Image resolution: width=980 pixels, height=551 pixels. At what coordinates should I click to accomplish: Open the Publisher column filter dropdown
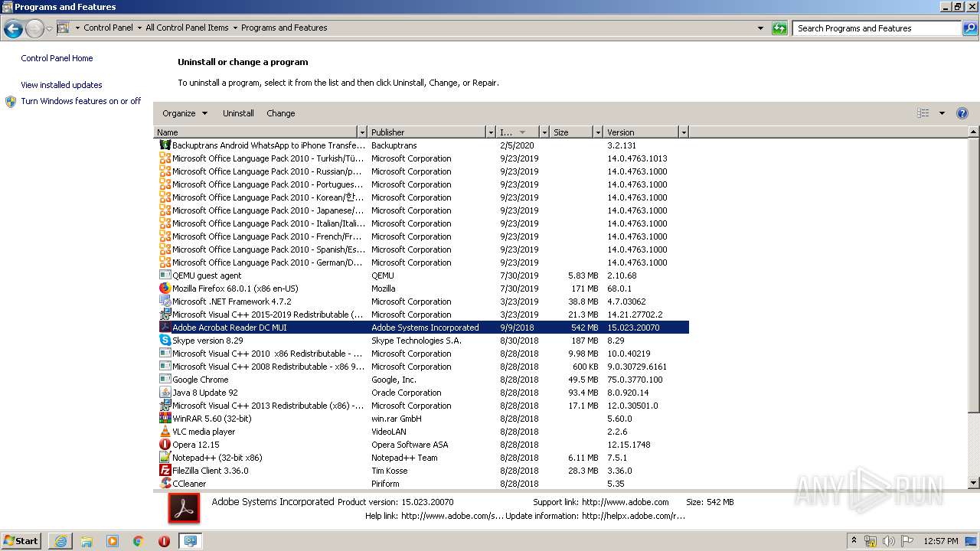(x=491, y=132)
